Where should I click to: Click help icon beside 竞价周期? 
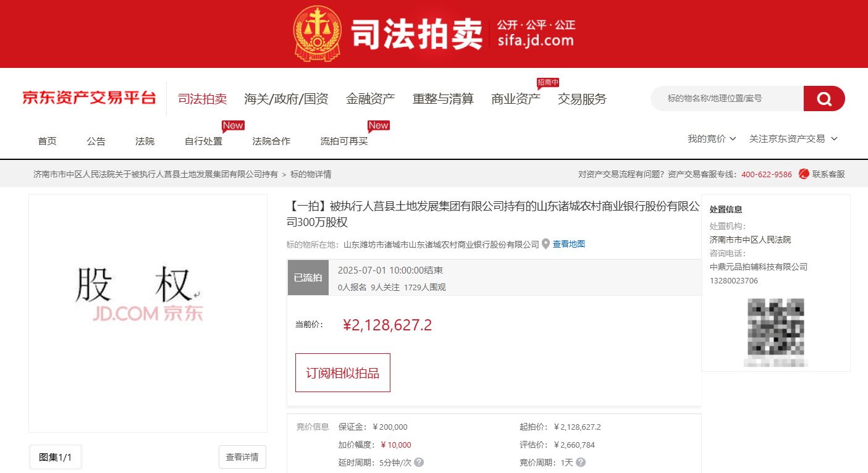[581, 462]
